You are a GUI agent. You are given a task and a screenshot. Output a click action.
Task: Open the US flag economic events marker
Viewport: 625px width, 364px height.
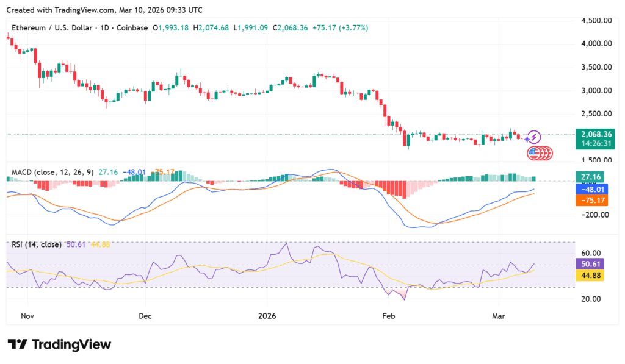(x=536, y=153)
